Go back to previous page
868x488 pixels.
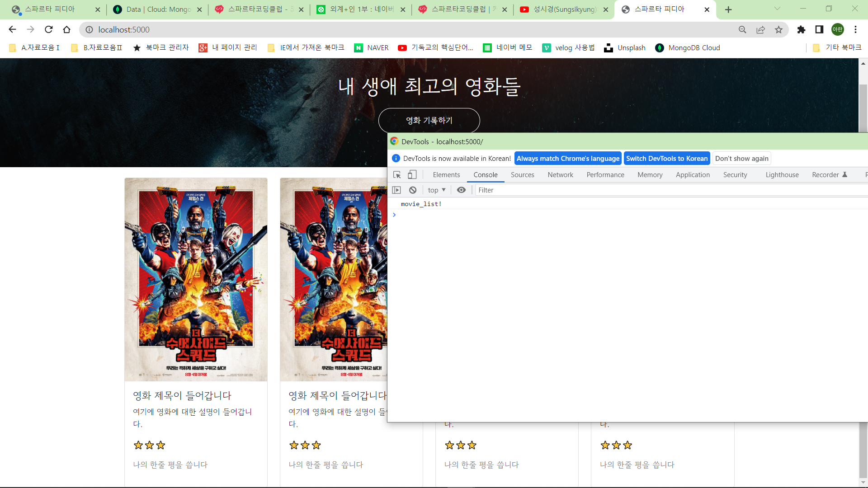point(12,29)
